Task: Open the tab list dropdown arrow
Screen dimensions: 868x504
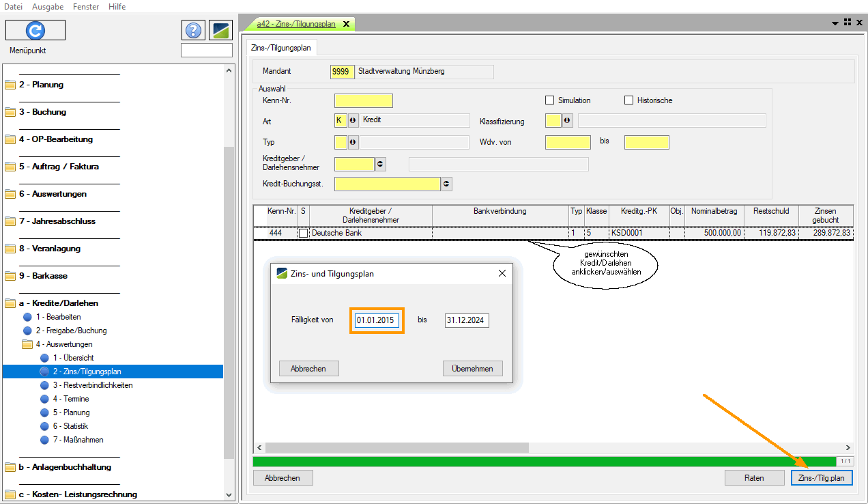Action: click(835, 23)
